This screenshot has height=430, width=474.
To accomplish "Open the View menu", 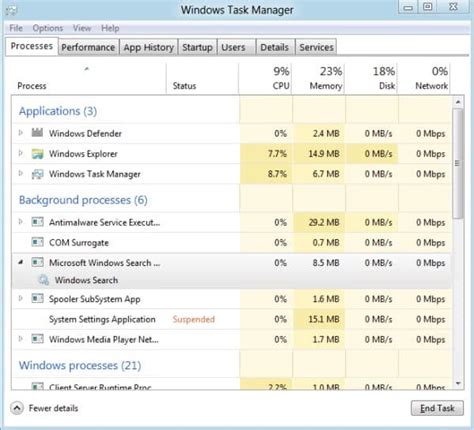I will click(82, 28).
